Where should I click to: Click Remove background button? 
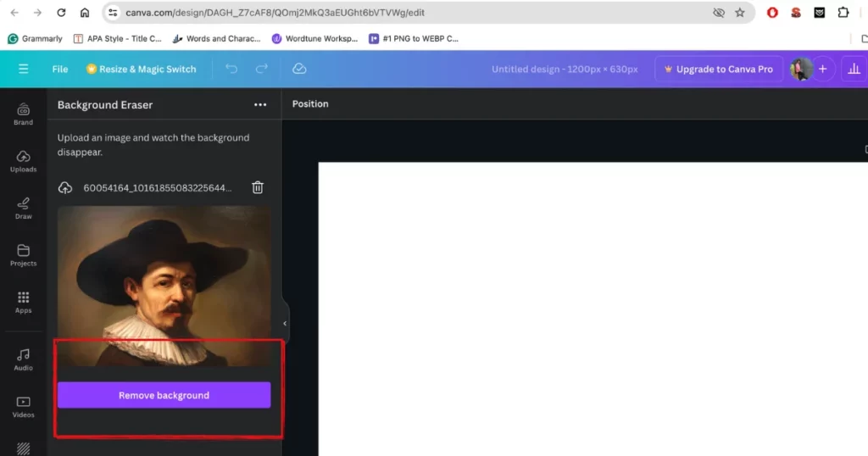[164, 395]
